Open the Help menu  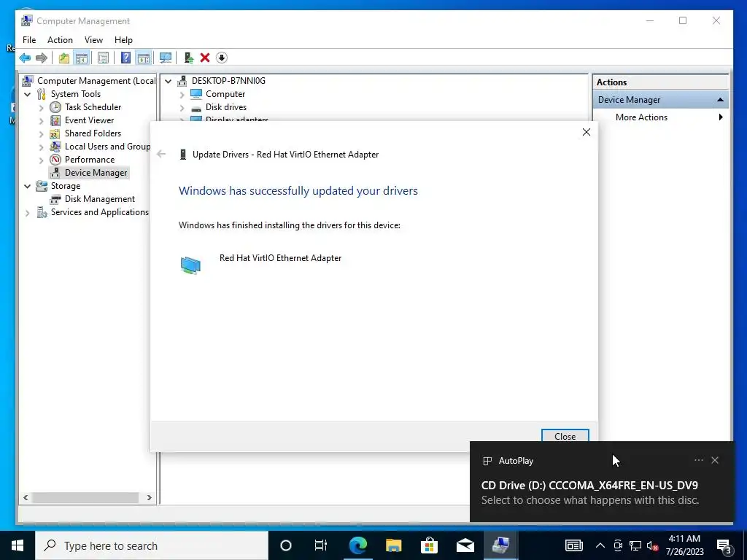click(123, 40)
